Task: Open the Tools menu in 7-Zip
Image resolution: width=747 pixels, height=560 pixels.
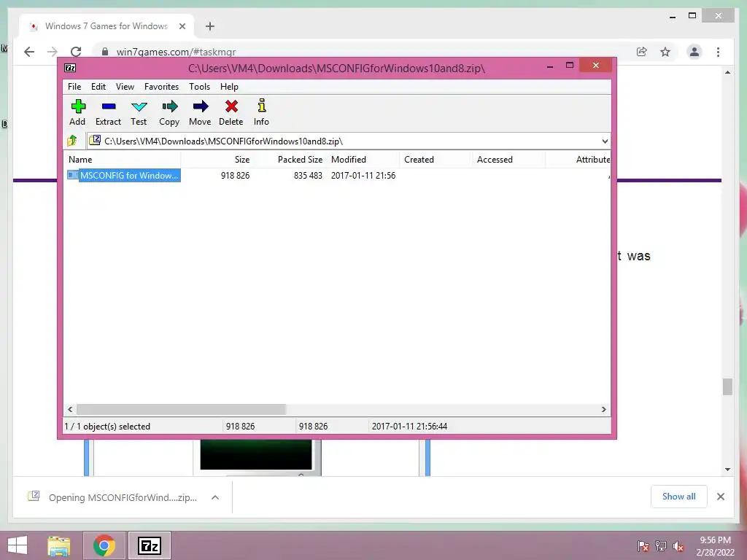Action: tap(199, 87)
